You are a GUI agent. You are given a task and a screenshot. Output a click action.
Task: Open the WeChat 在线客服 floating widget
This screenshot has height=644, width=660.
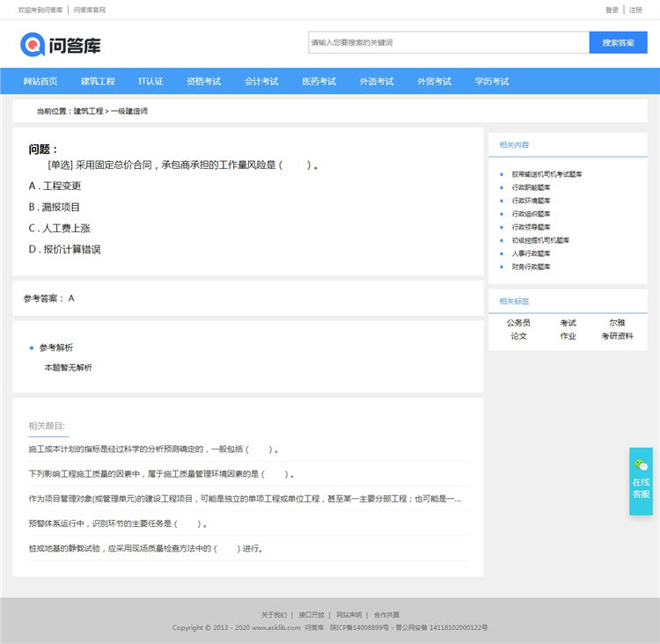tap(641, 481)
